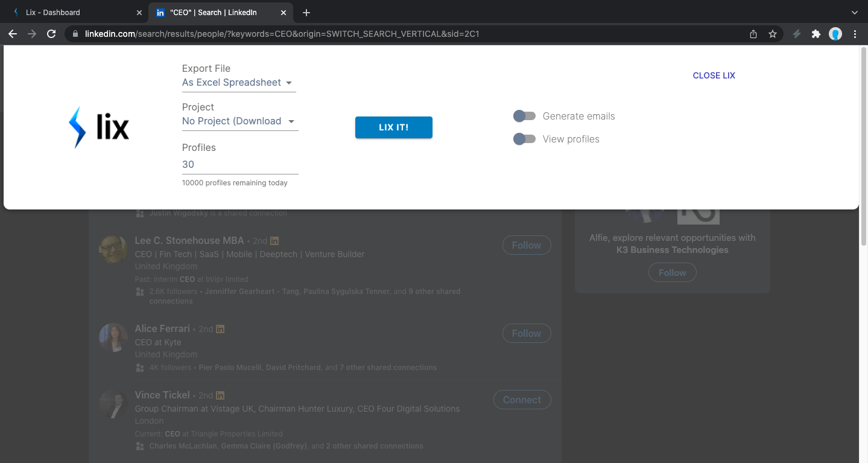Click the tab search chevron
The width and height of the screenshot is (868, 463).
tap(855, 12)
